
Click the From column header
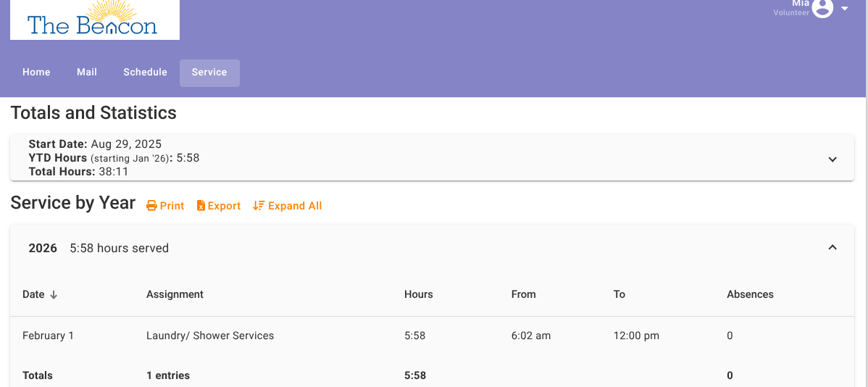pos(523,294)
